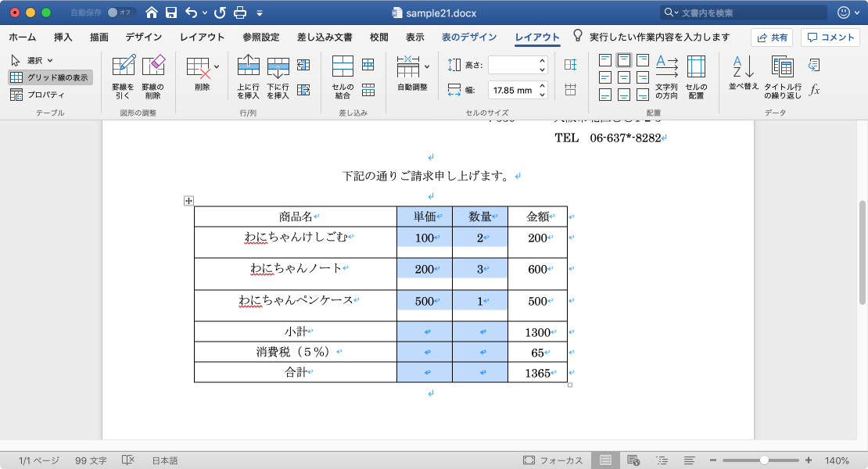Image resolution: width=868 pixels, height=469 pixels.
Task: Switch to the 挿入 tab
Action: 63,37
